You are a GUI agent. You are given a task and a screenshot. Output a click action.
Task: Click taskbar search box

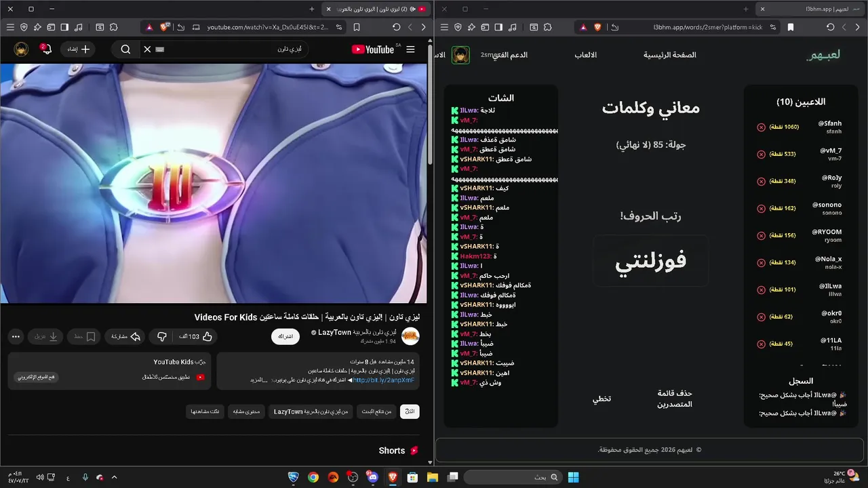click(513, 477)
